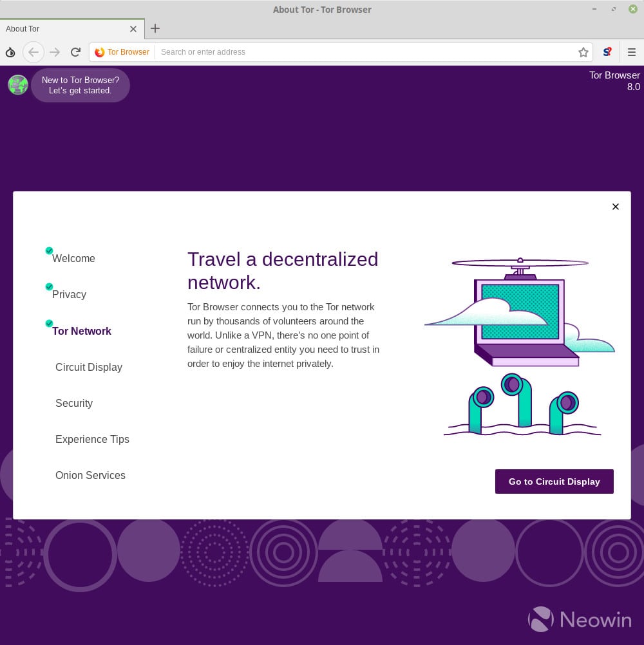Click the back navigation arrow

coord(33,52)
